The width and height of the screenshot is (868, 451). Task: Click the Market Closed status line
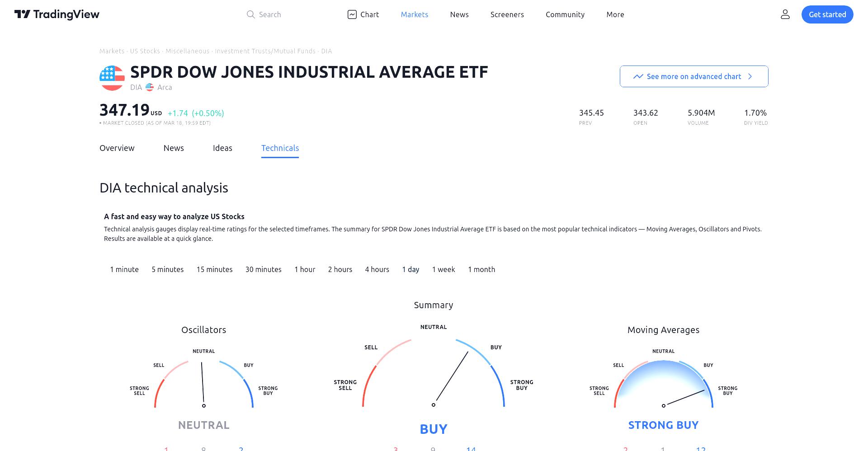155,123
